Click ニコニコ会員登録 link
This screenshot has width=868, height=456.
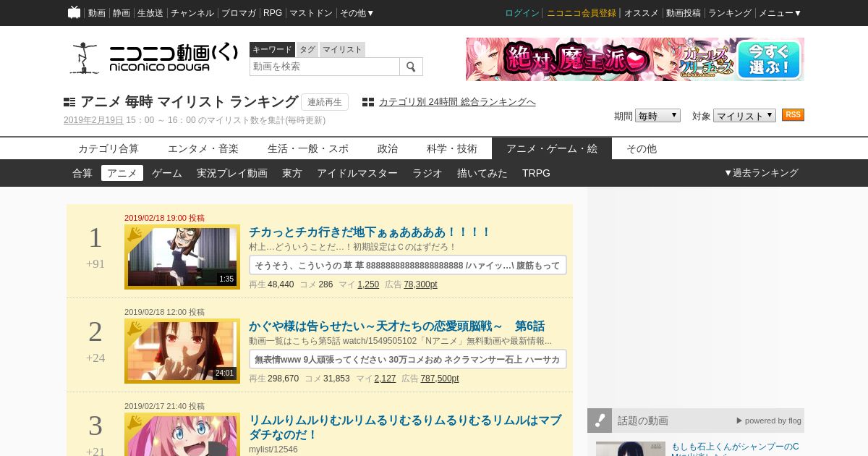582,13
